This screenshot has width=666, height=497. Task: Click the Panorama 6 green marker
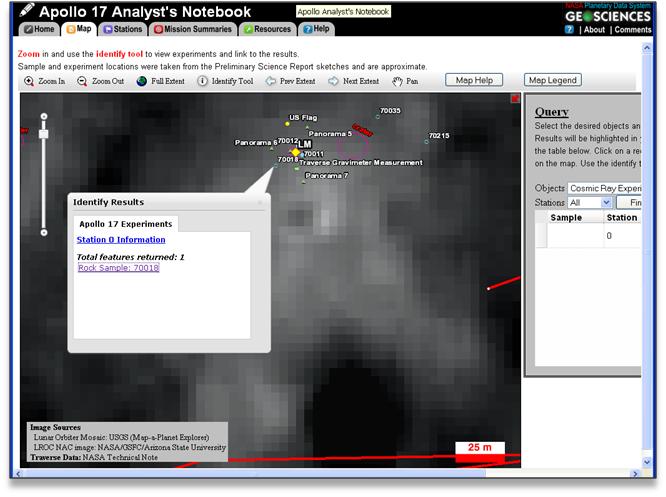tap(272, 149)
